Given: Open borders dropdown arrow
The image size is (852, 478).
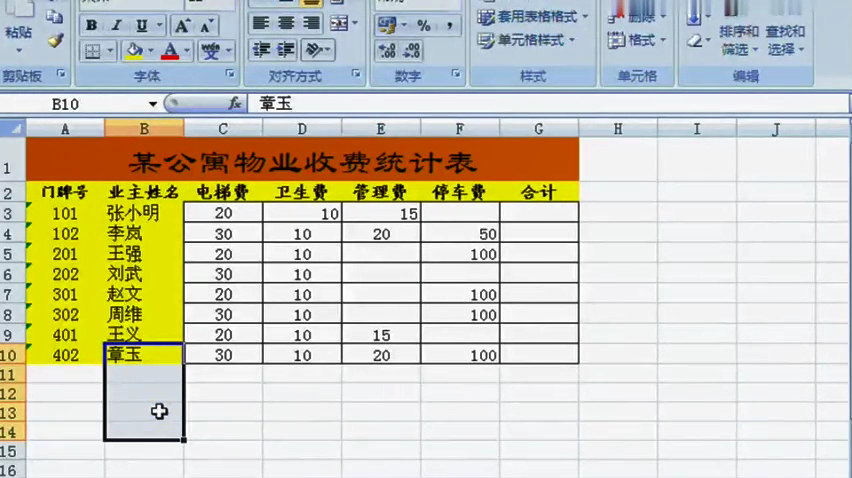Looking at the screenshot, I should tap(110, 51).
